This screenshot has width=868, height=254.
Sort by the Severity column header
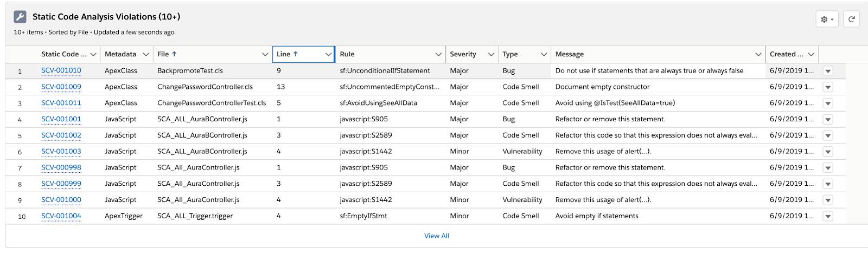tap(463, 54)
